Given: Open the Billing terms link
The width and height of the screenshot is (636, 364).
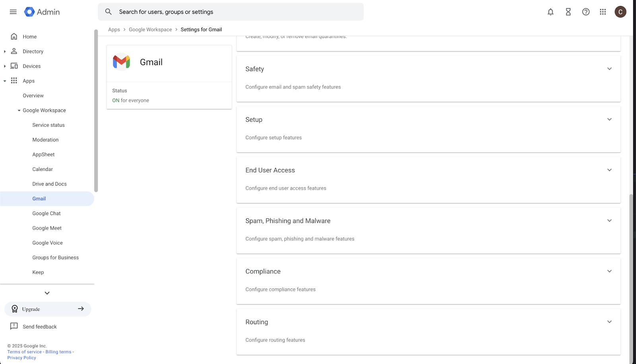Looking at the screenshot, I should (x=58, y=352).
